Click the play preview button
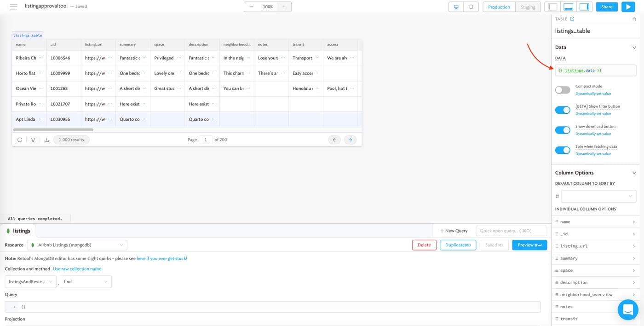 628,7
